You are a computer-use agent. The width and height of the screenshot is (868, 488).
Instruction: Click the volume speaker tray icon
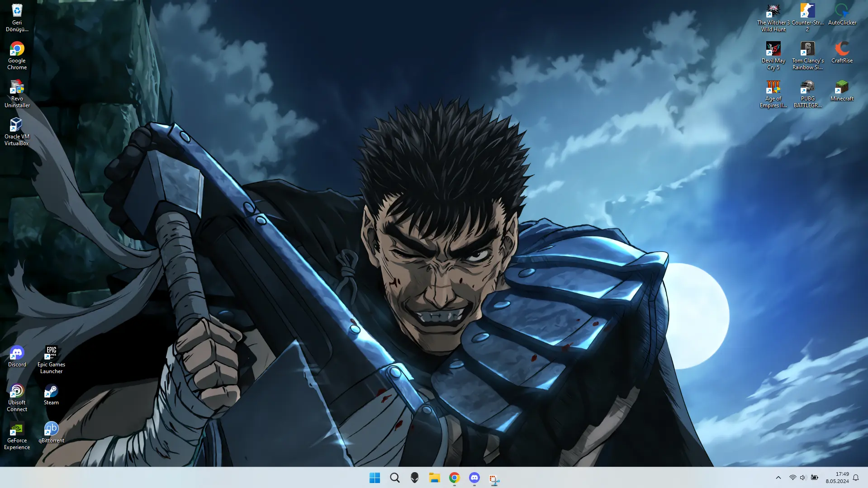[803, 478]
